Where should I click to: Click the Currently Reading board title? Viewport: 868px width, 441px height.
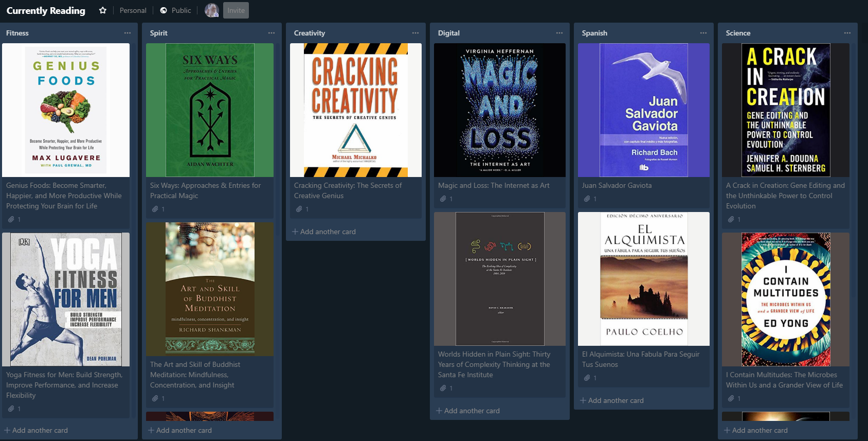[46, 10]
